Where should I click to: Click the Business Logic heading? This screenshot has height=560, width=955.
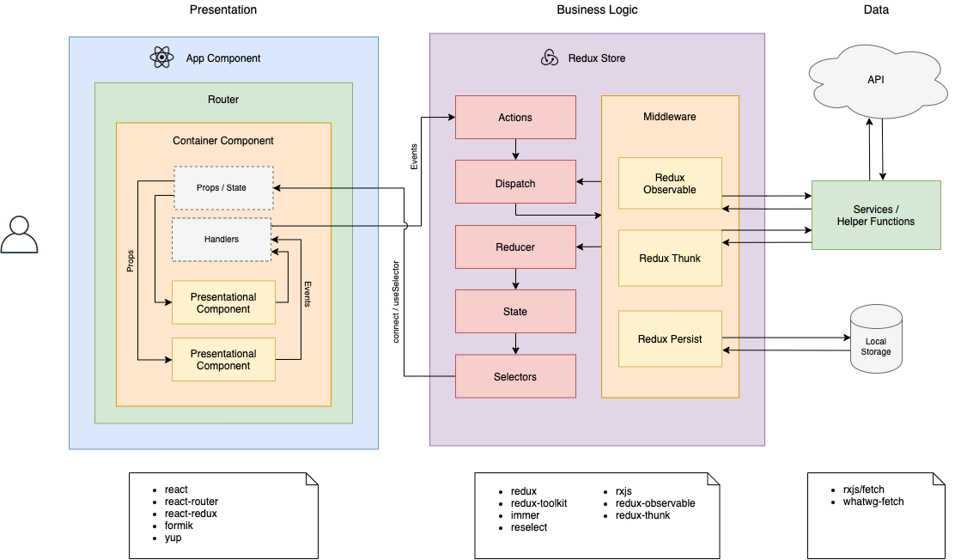click(x=597, y=9)
